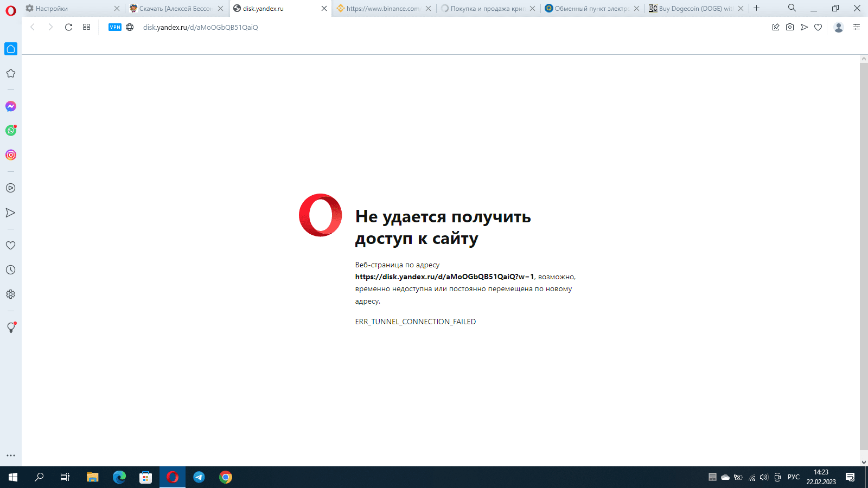Viewport: 868px width, 488px height.
Task: Toggle the VPN badge in address bar
Action: pos(115,27)
